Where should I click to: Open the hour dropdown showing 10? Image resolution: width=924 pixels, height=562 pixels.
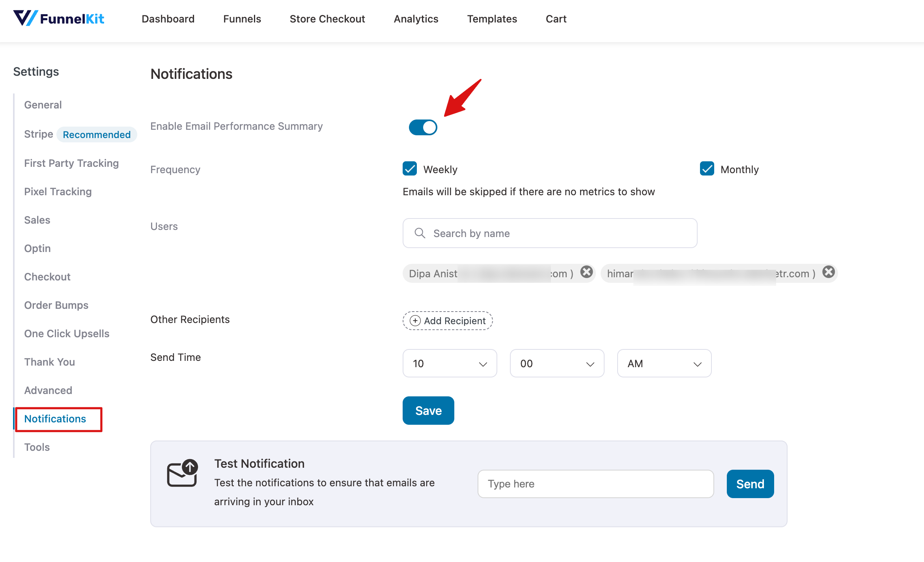(450, 363)
